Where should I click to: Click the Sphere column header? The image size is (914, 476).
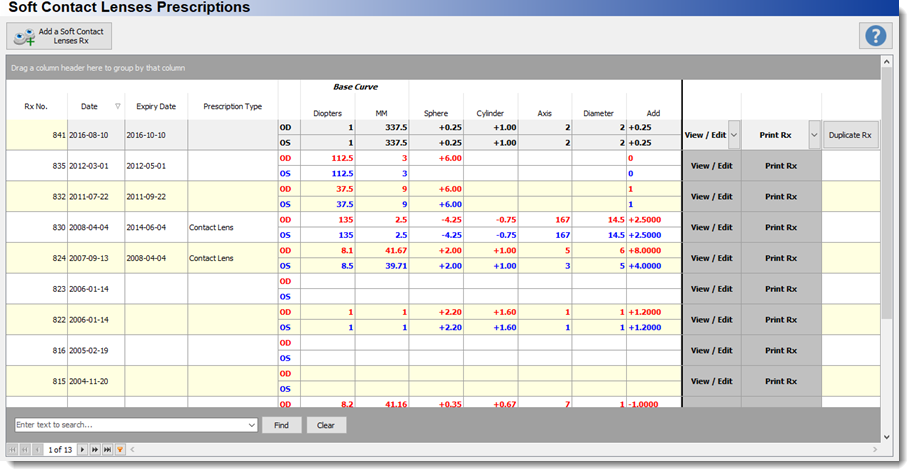click(436, 114)
